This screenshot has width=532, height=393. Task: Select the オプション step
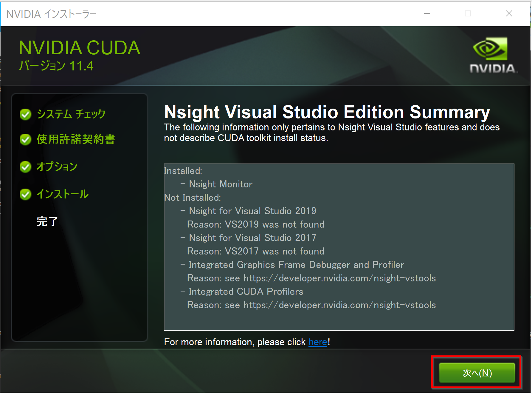[57, 167]
